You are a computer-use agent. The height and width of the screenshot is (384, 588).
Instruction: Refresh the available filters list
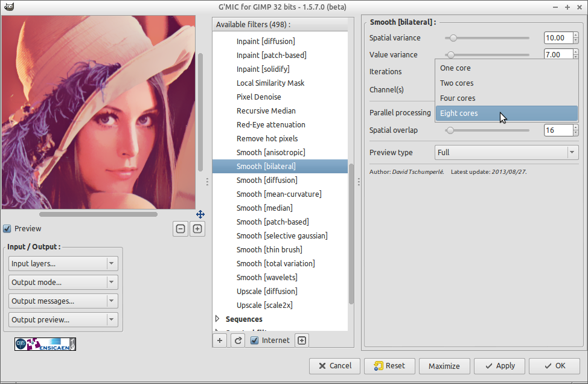(238, 341)
